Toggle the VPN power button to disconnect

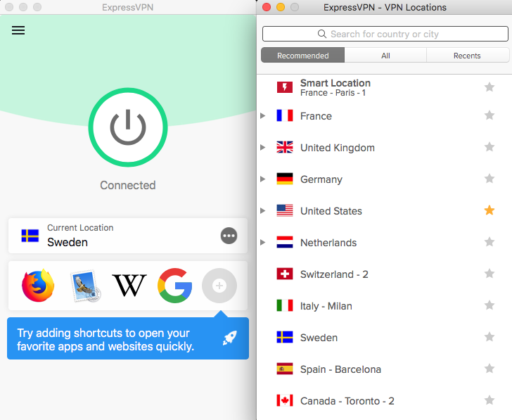[x=128, y=127]
